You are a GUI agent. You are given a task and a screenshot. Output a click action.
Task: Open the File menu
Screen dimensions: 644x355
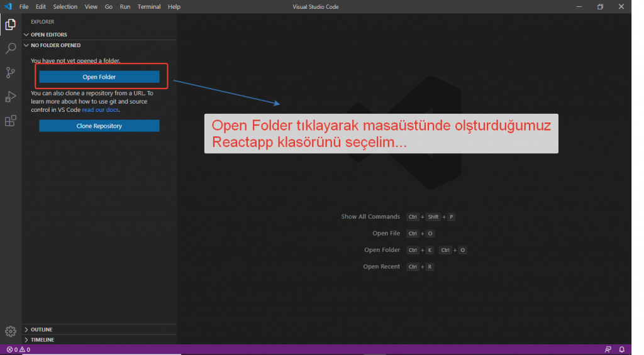24,6
